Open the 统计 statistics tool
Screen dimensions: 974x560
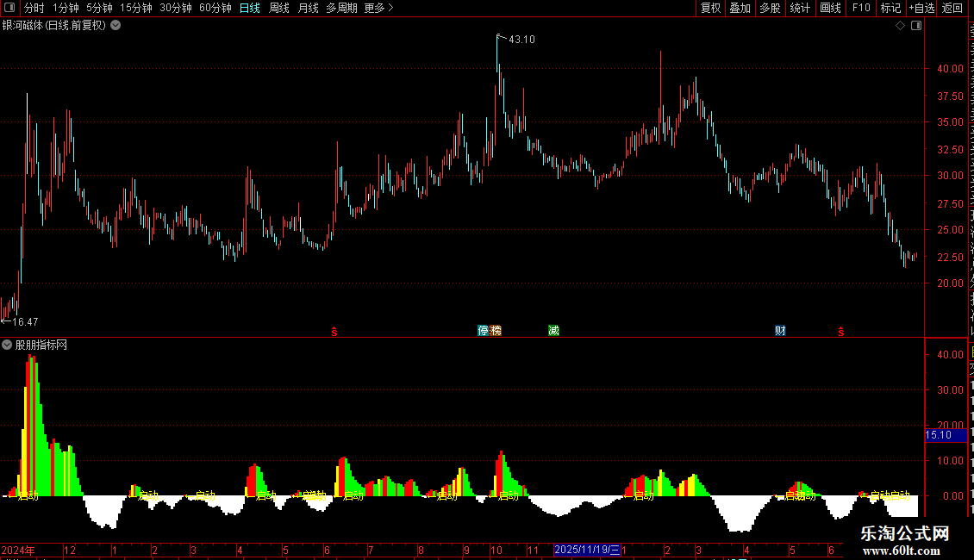tap(799, 8)
